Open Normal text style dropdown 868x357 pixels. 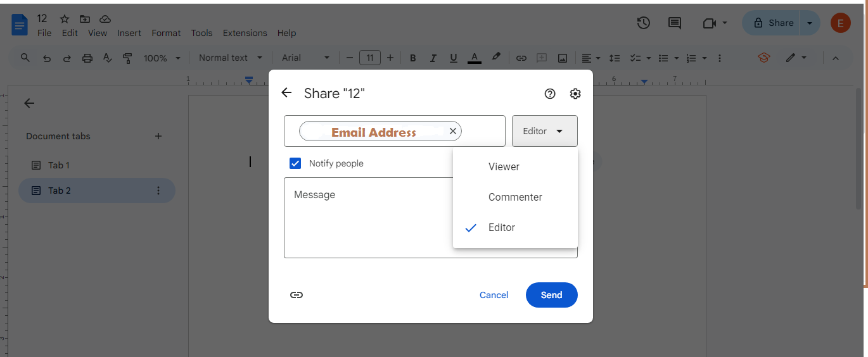tap(230, 58)
